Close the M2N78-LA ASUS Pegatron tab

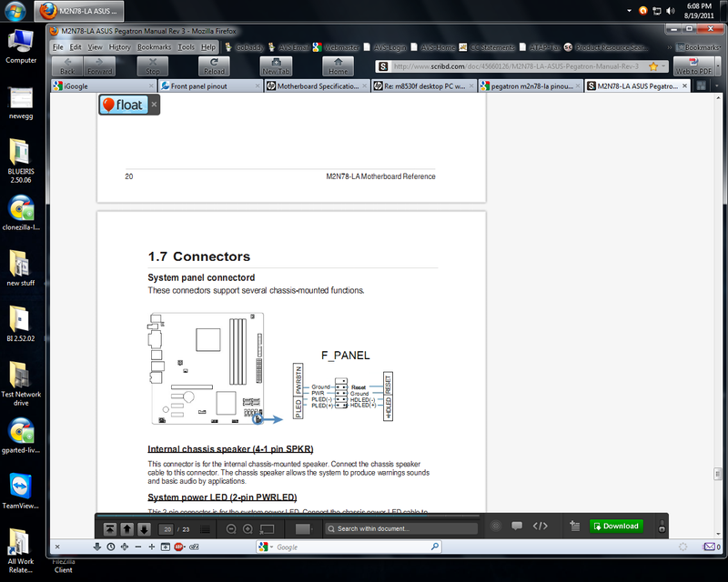point(684,85)
